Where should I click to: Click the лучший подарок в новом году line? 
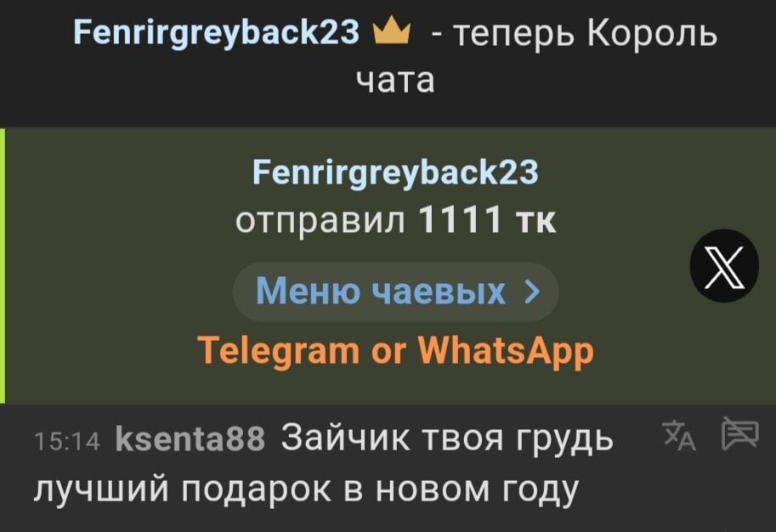pos(306,490)
